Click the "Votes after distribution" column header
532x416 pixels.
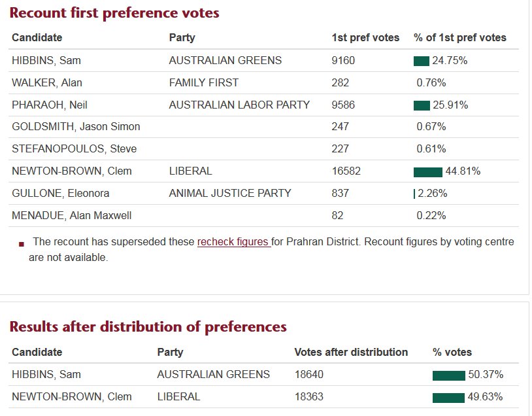(351, 353)
